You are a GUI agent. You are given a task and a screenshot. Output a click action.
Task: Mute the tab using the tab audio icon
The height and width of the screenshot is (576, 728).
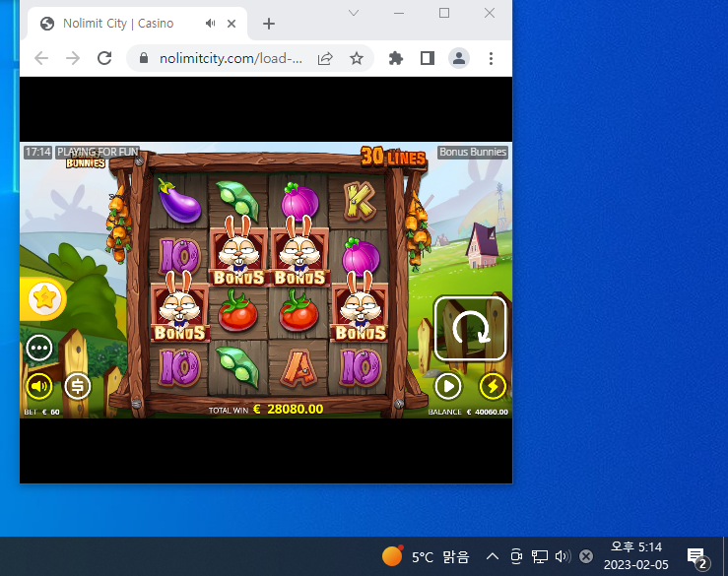click(210, 24)
